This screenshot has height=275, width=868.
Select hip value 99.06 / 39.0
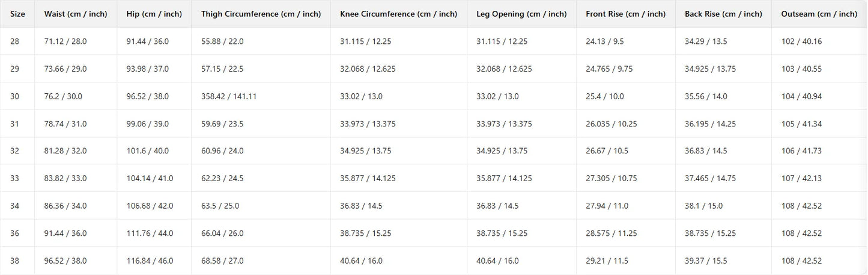(148, 124)
